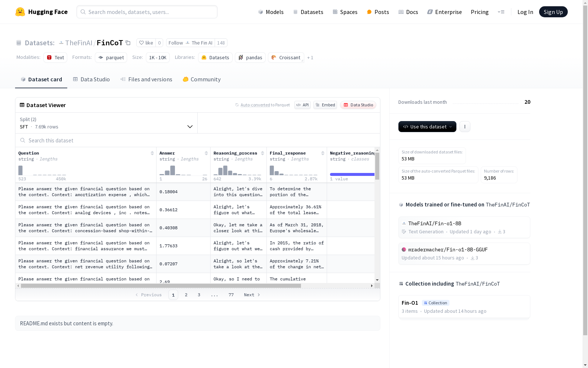The width and height of the screenshot is (588, 368).
Task: Click the Negative_reasoning classes bar
Action: pos(352,174)
